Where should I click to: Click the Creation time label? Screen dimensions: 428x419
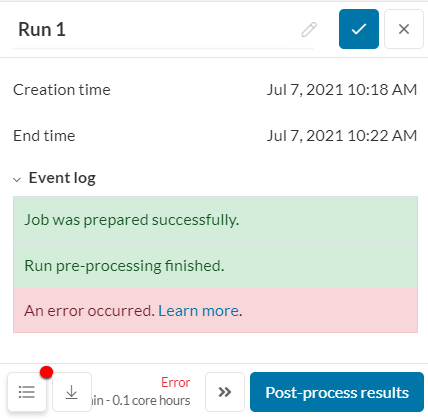62,90
